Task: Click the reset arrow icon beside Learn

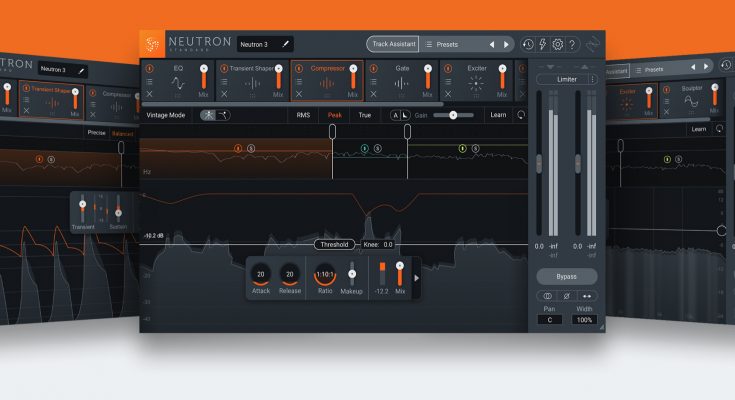Action: tap(520, 115)
